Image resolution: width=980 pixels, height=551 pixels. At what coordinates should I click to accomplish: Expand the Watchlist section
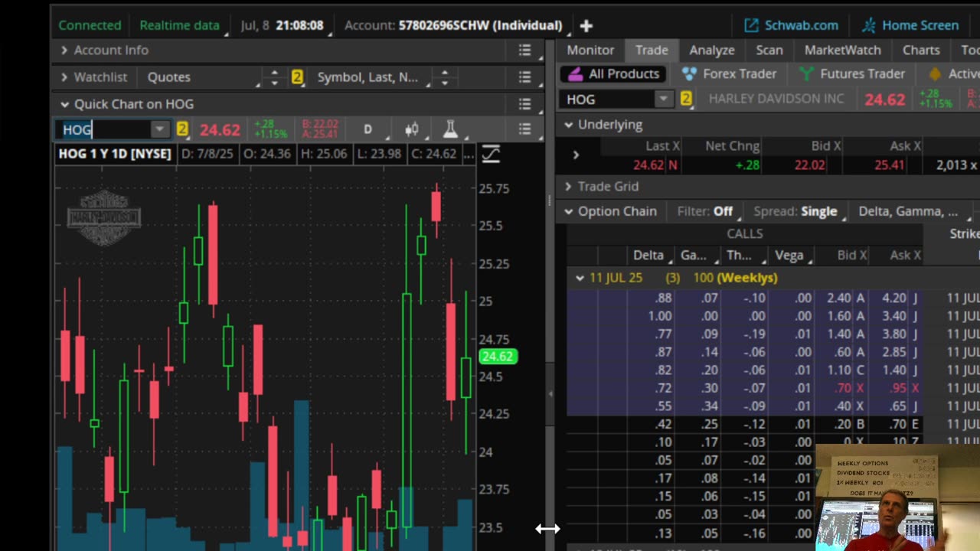pos(64,77)
